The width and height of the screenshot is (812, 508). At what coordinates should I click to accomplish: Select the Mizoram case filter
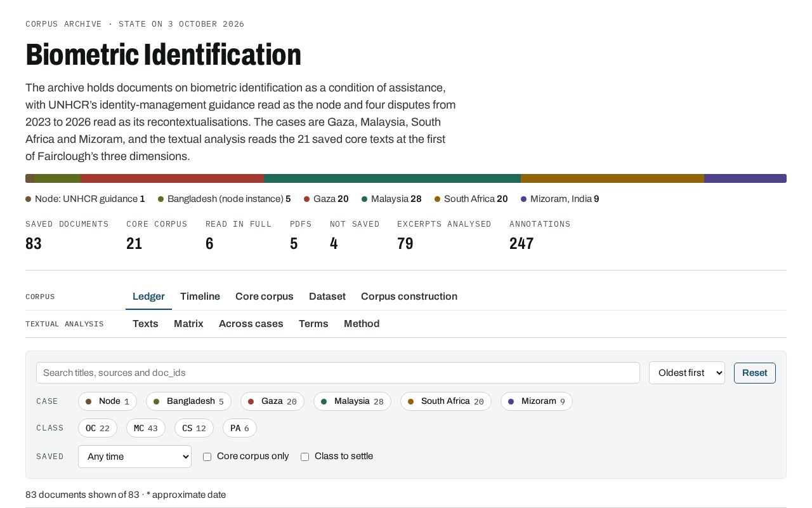(537, 401)
